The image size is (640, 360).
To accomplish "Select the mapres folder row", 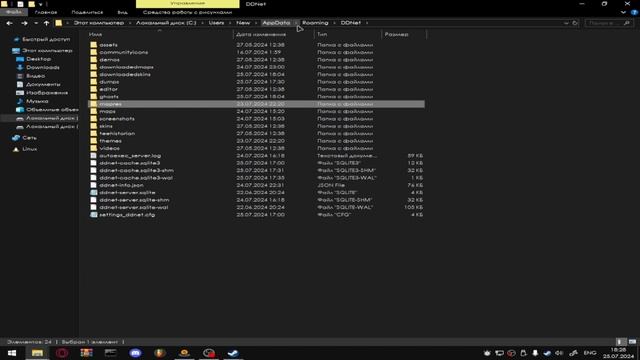I will [x=256, y=104].
